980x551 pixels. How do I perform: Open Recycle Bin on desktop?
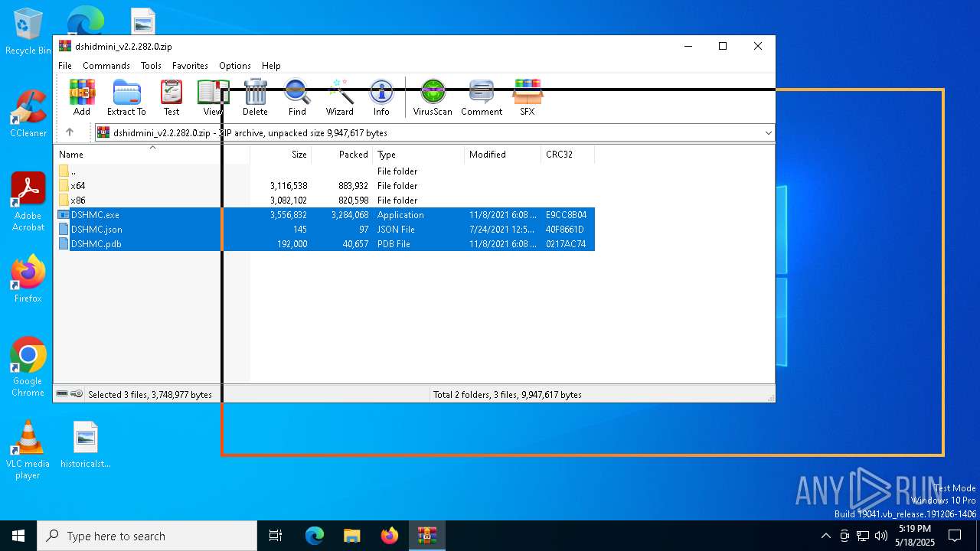28,31
